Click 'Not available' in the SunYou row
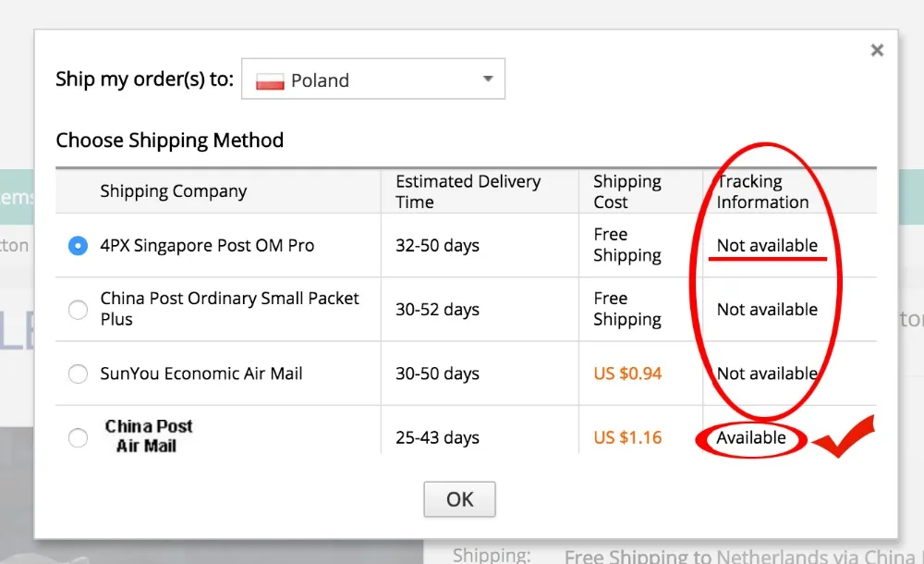 point(767,374)
